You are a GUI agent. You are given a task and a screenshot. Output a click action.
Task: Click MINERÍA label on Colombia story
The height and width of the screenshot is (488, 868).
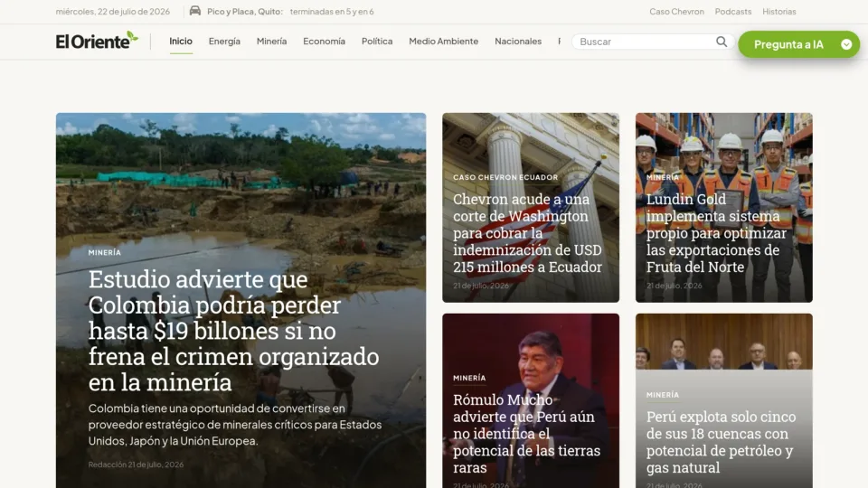pos(105,252)
